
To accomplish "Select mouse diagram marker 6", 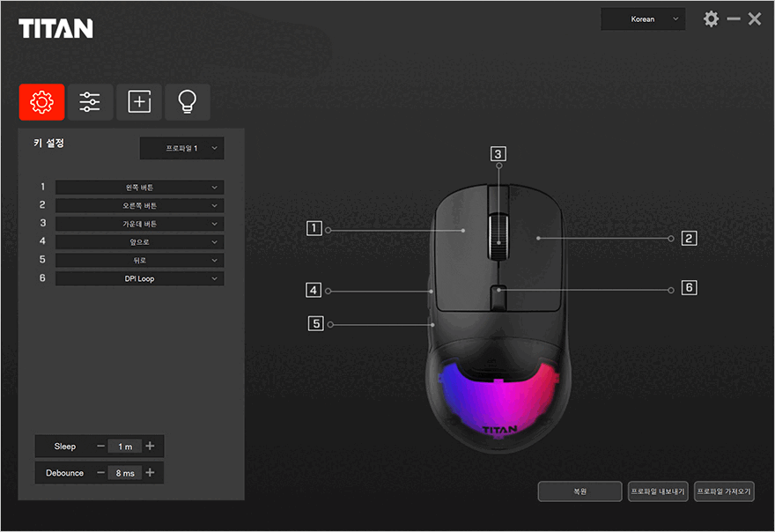I will coord(689,288).
